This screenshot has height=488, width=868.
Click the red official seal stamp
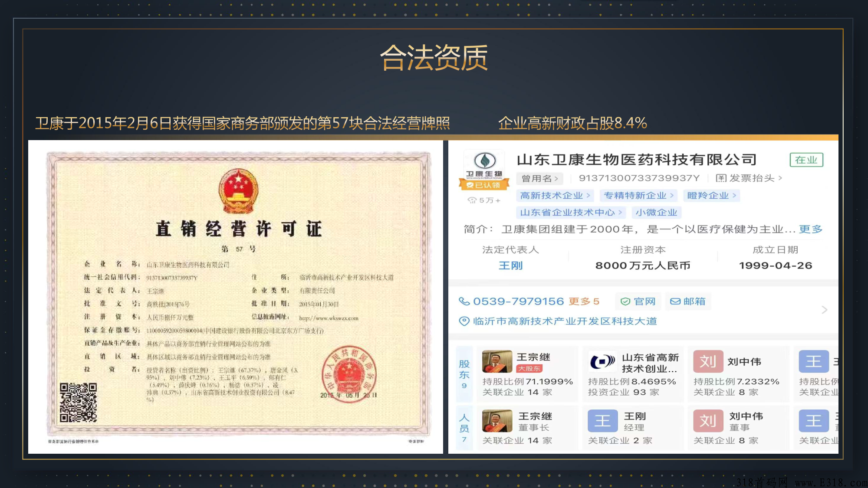coord(349,374)
